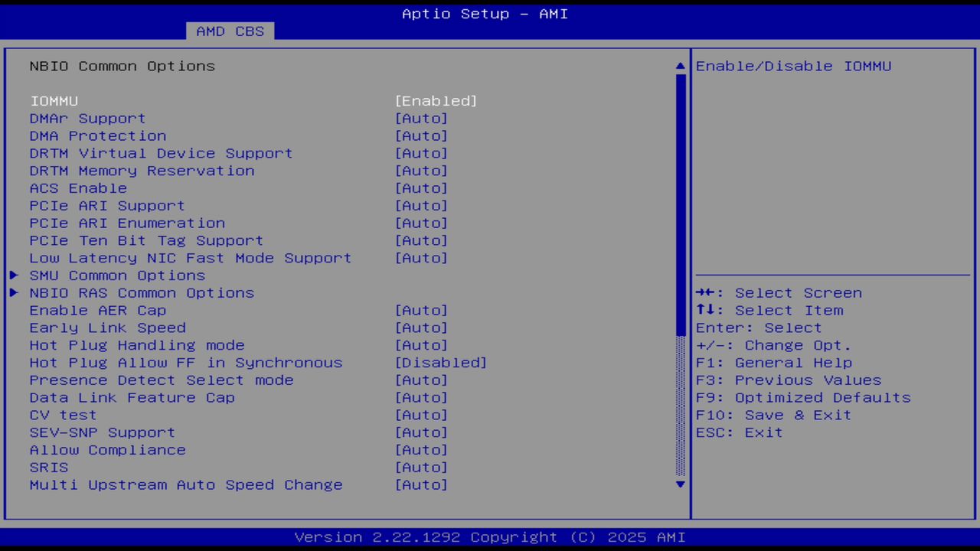Open the SMU Common Options submenu

pos(117,275)
